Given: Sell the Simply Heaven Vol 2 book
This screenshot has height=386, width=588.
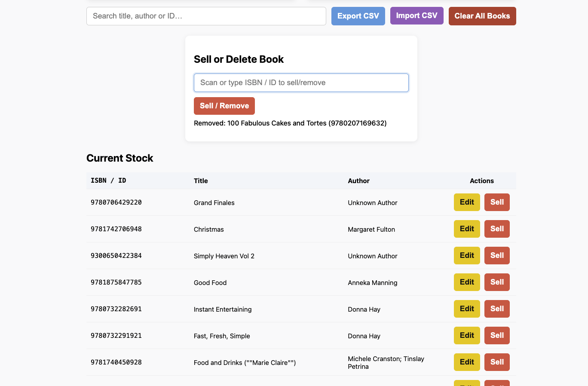Looking at the screenshot, I should (497, 255).
